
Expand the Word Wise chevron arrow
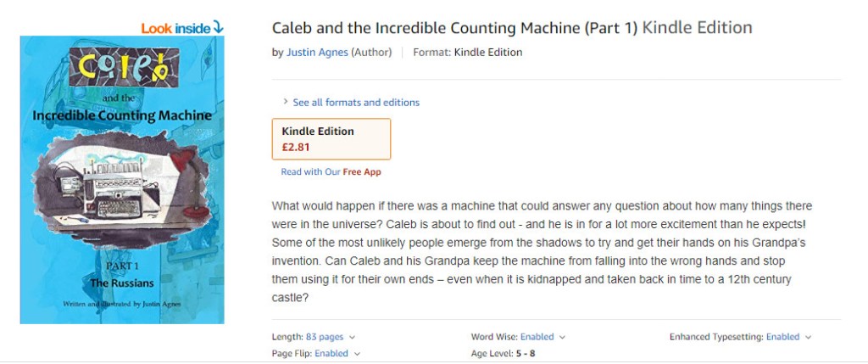coord(562,337)
